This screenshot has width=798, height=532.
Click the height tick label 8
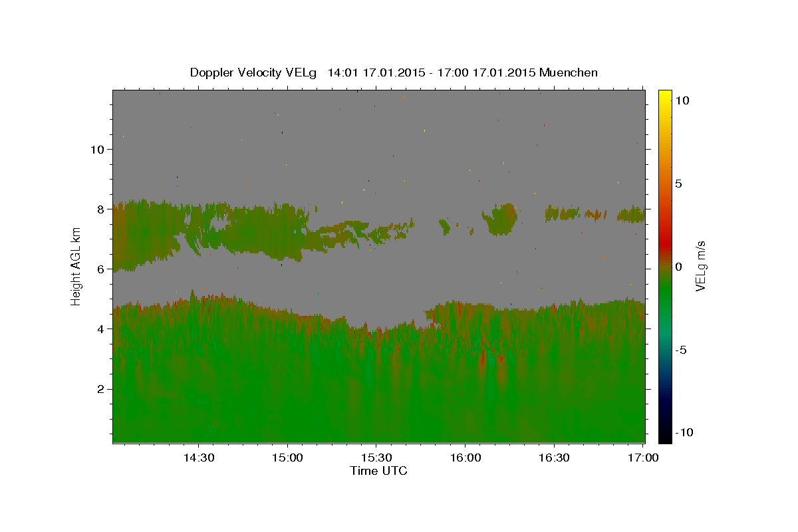click(x=100, y=209)
